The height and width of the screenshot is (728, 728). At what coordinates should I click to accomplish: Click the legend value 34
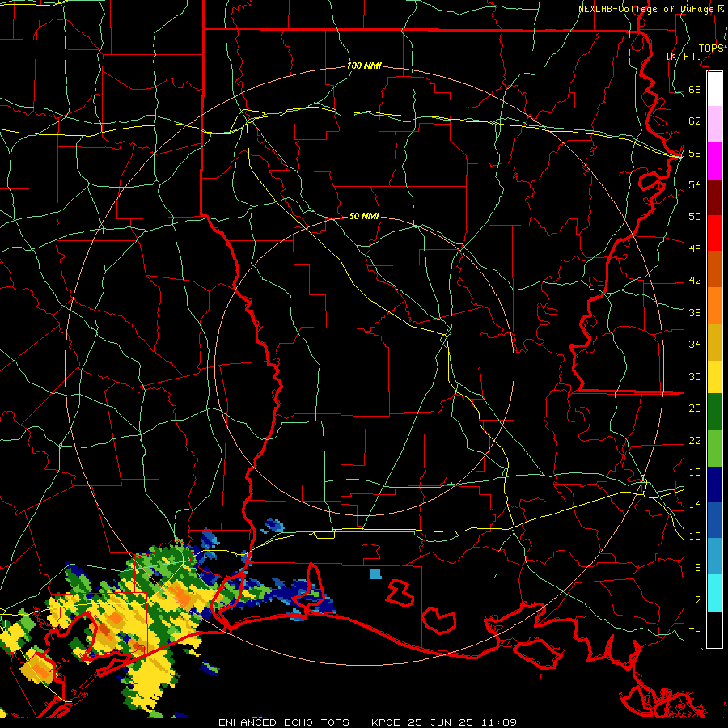click(x=695, y=345)
